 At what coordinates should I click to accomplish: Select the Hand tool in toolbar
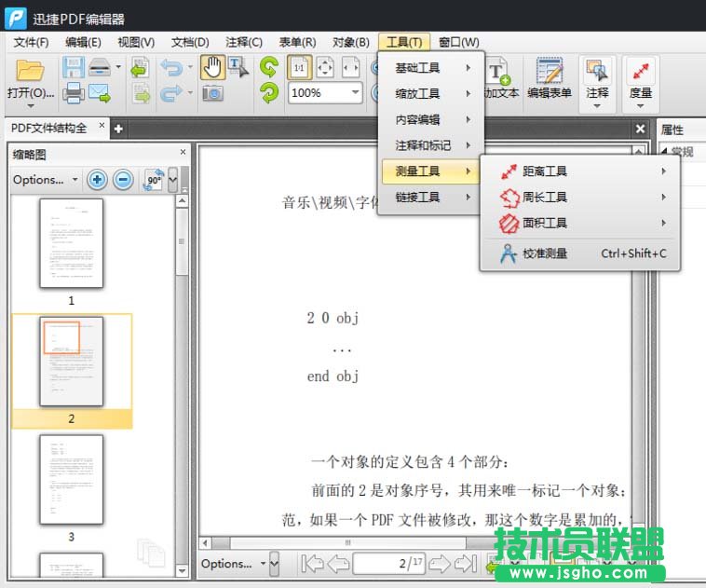coord(212,68)
